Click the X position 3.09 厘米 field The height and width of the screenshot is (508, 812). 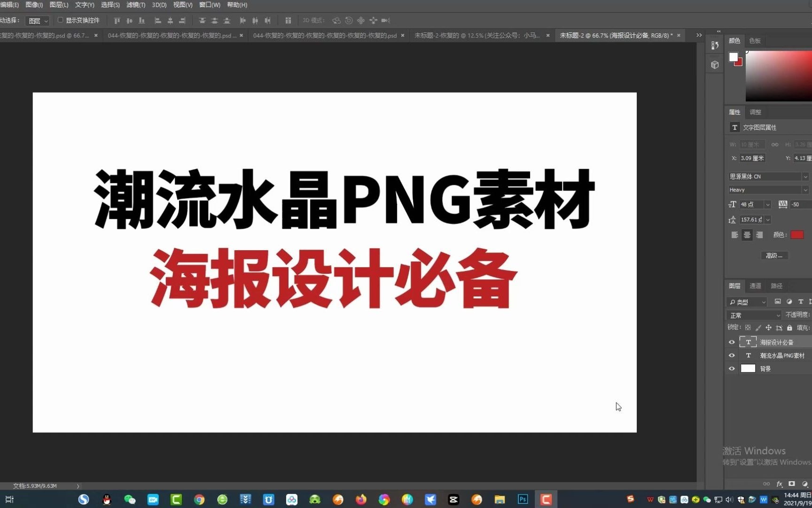[x=752, y=159]
